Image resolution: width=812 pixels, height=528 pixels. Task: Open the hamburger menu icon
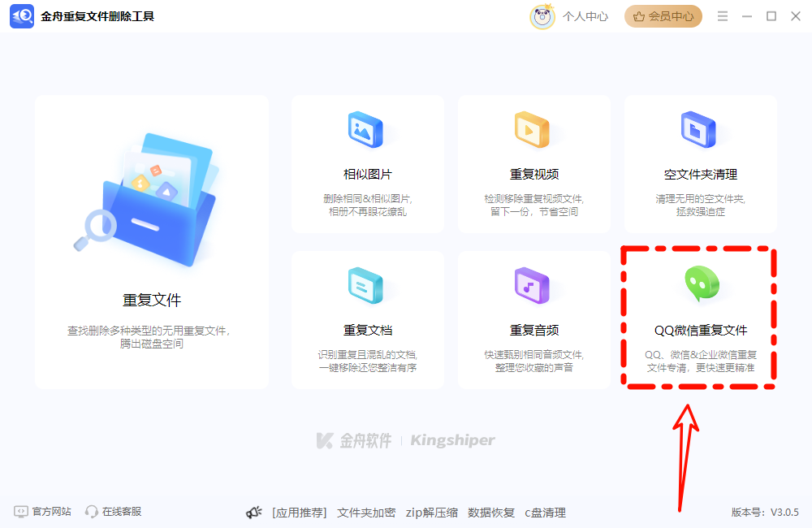(x=723, y=16)
